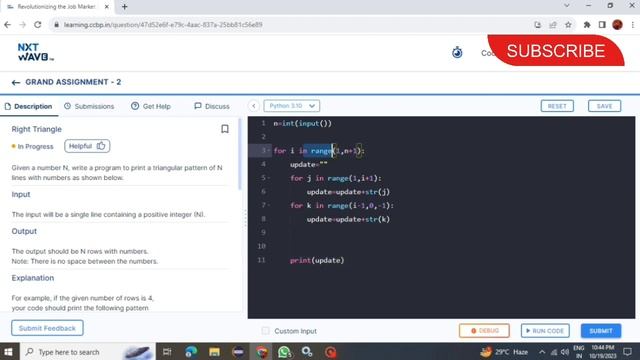This screenshot has height=360, width=640.
Task: Open File Explorer from taskbar
Action: click(x=214, y=352)
